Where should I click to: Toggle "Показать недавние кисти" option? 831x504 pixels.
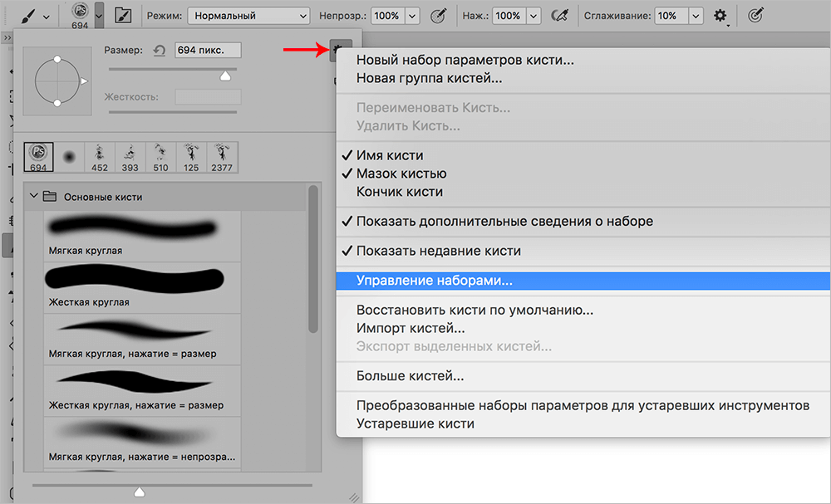439,251
